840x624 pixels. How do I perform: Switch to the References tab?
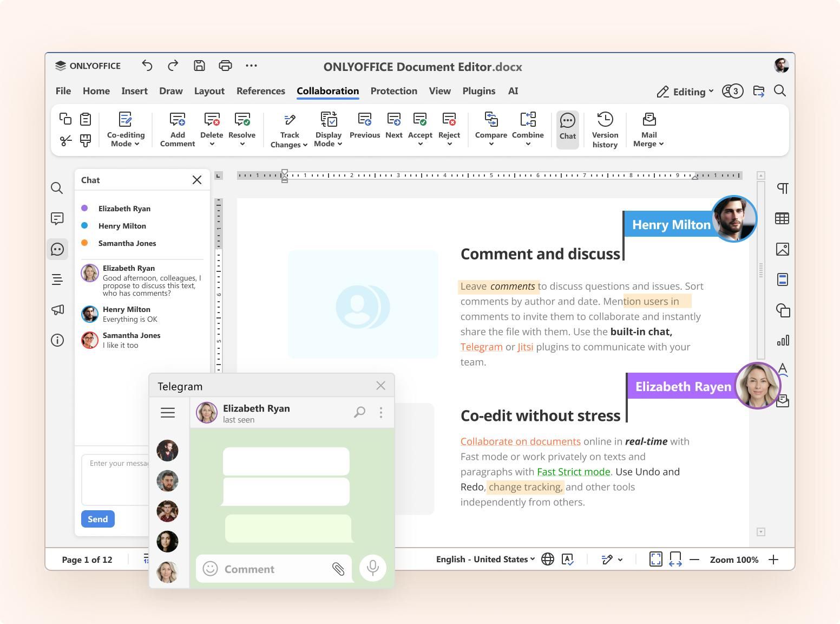(261, 91)
